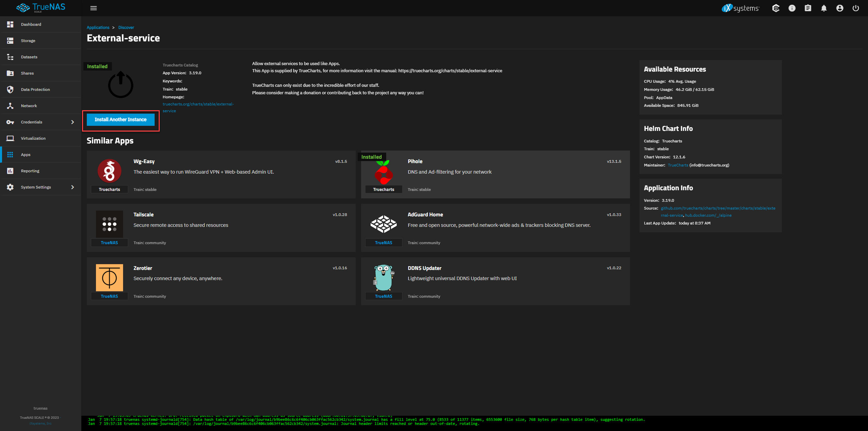Open the Wg-Easy app title
The image size is (868, 431).
(144, 161)
